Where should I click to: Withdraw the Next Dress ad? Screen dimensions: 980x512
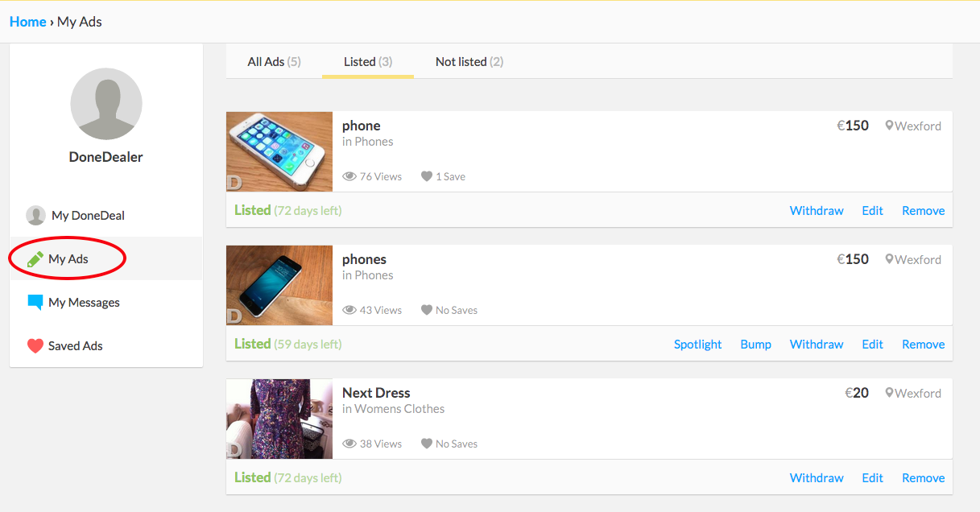click(x=817, y=477)
